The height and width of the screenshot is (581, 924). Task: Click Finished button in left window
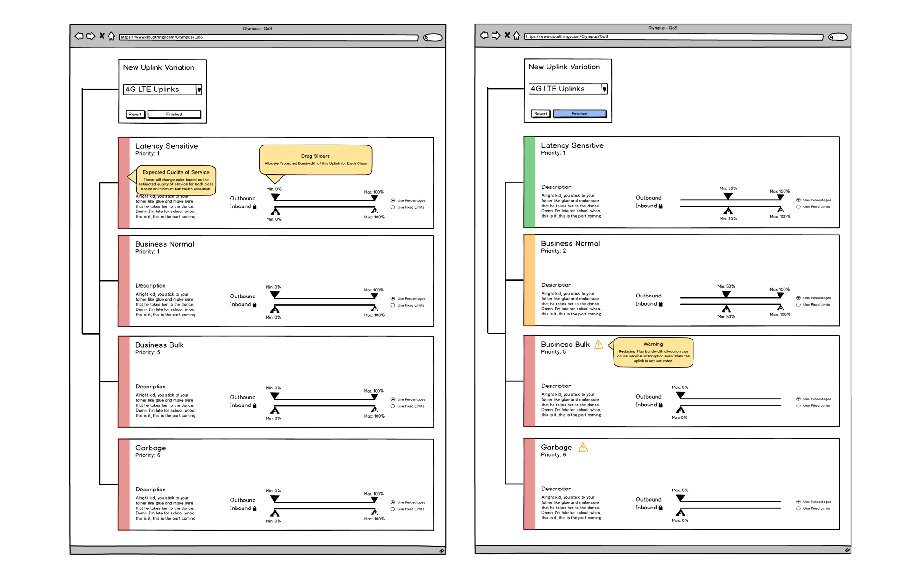[x=174, y=114]
